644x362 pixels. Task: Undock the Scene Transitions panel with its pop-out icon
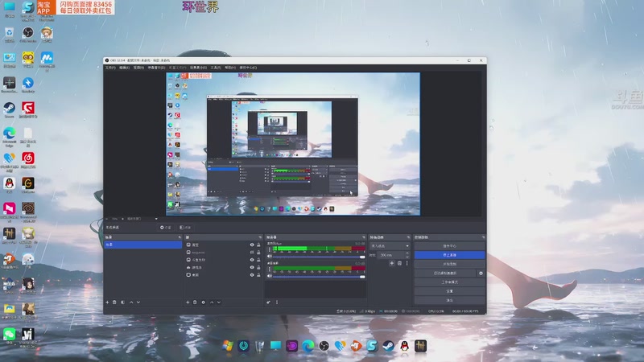408,237
